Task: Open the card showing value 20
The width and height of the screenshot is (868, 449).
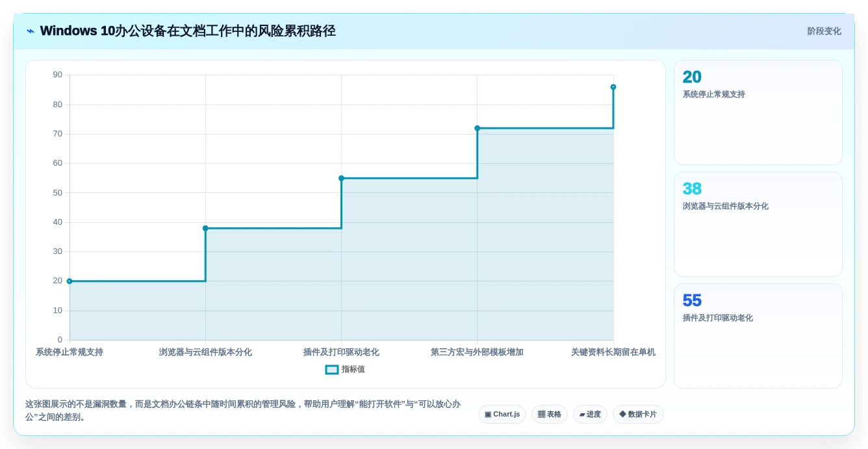Action: [758, 112]
